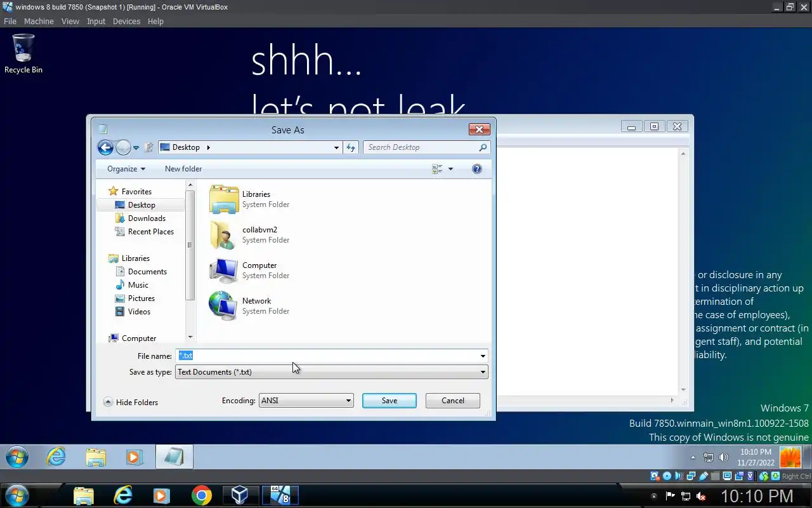Select the Network system folder icon
The height and width of the screenshot is (508, 812).
coord(224,306)
